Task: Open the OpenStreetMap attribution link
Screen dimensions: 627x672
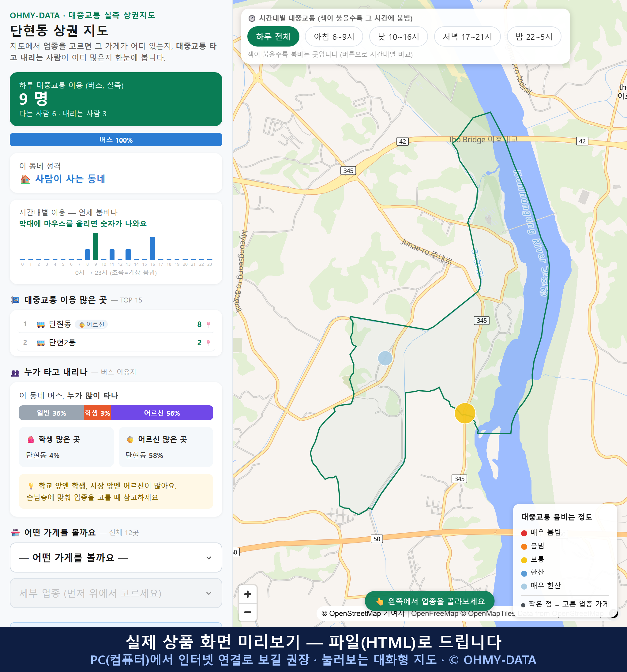Action: click(363, 614)
